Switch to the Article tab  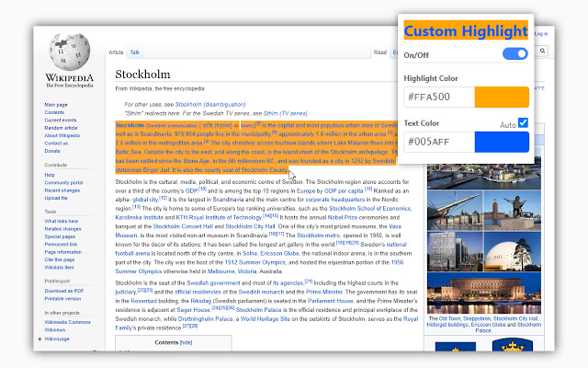(x=116, y=52)
